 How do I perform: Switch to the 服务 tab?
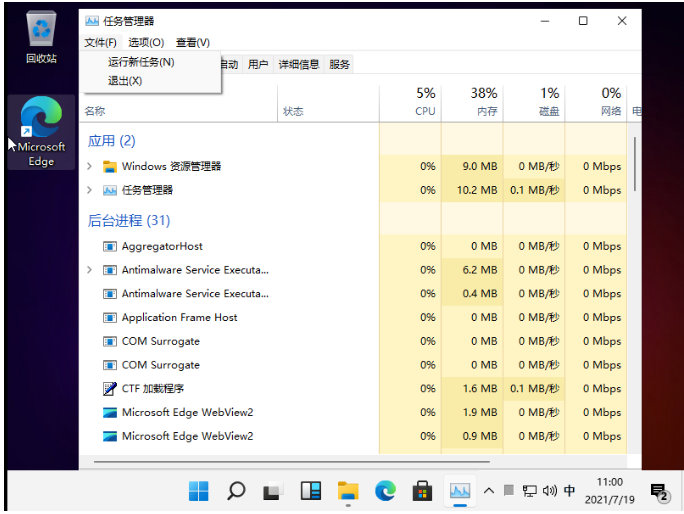coord(340,64)
